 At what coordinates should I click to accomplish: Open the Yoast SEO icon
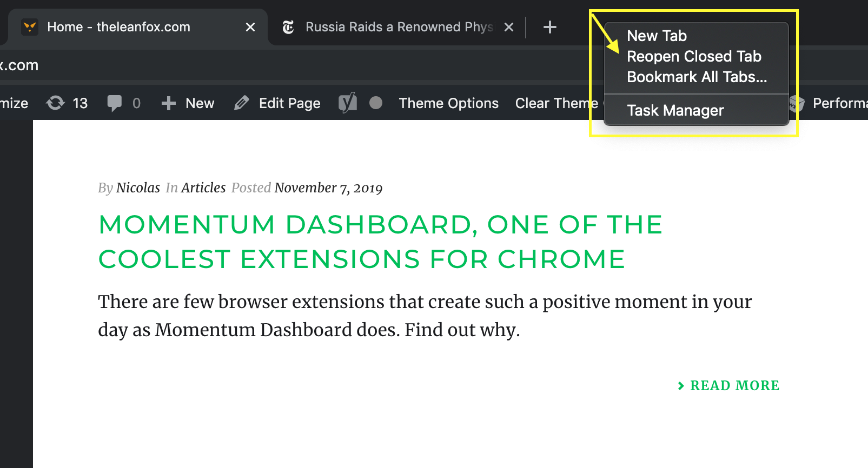click(347, 103)
